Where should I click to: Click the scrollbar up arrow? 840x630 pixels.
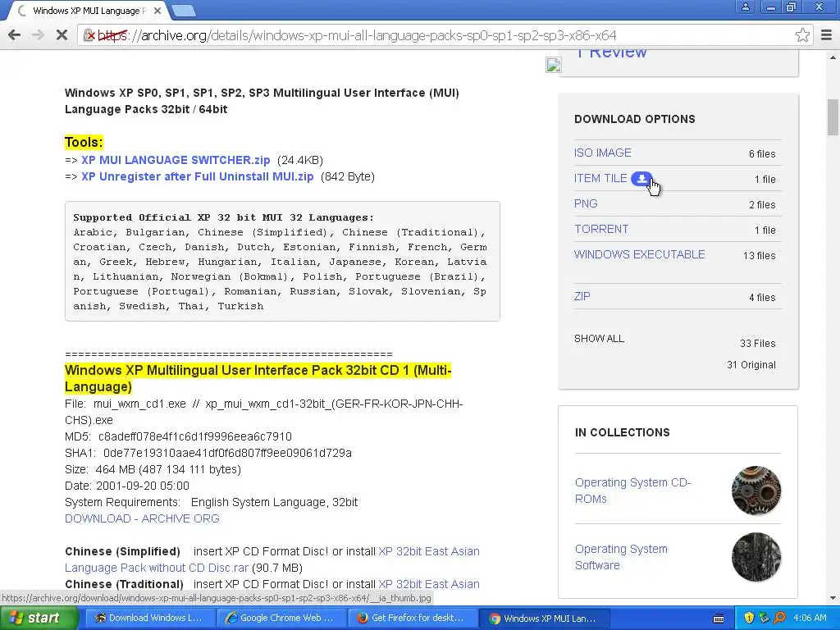tap(833, 57)
